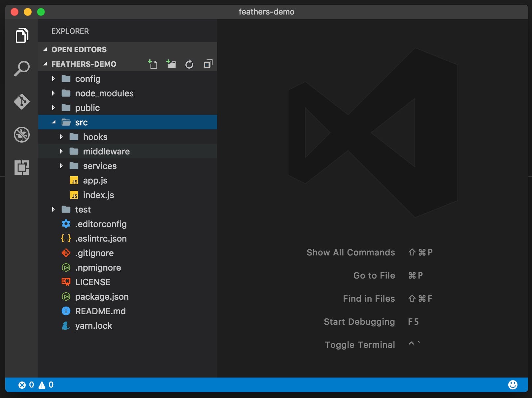Toggle the Explorer view icon

(x=22, y=35)
